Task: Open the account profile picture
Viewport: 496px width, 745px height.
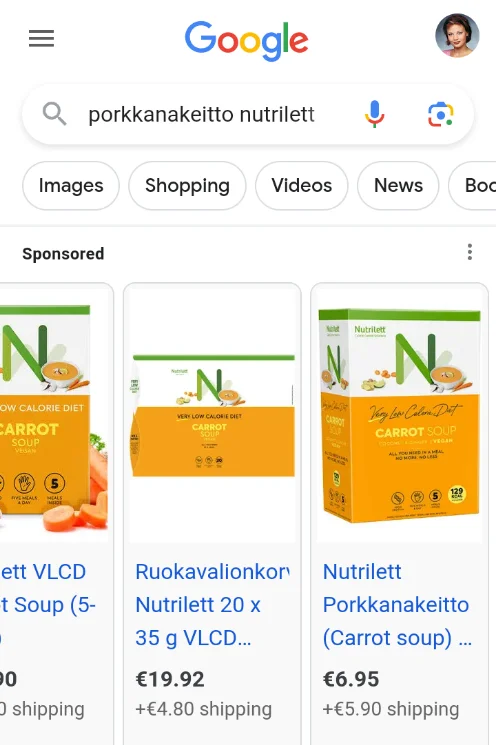Action: pyautogui.click(x=457, y=36)
